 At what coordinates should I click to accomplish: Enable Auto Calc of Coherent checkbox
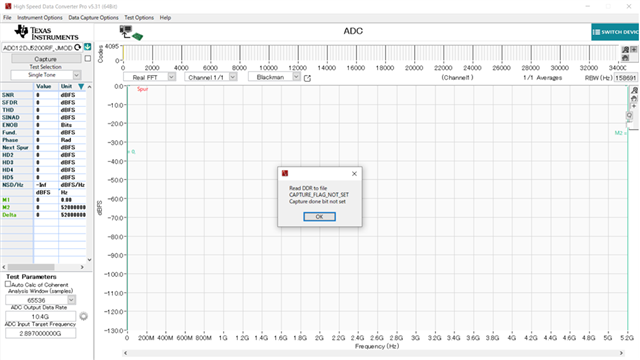tap(8, 284)
